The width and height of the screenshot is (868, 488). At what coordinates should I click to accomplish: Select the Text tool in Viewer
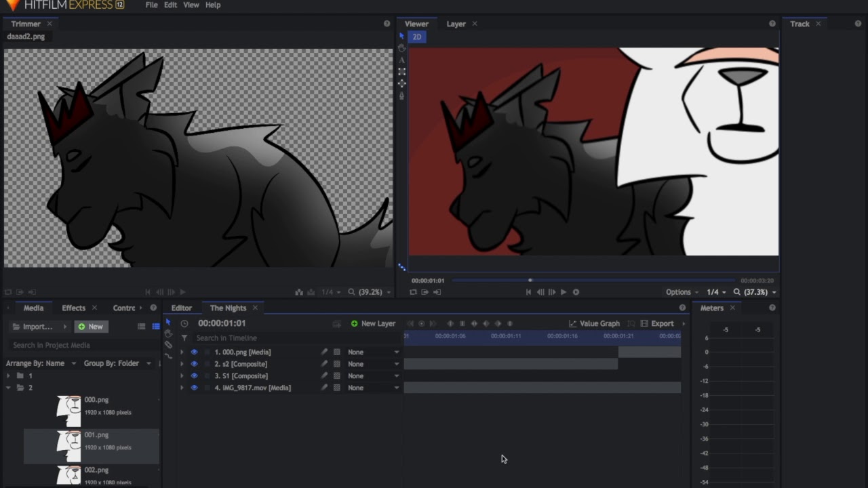coord(401,60)
